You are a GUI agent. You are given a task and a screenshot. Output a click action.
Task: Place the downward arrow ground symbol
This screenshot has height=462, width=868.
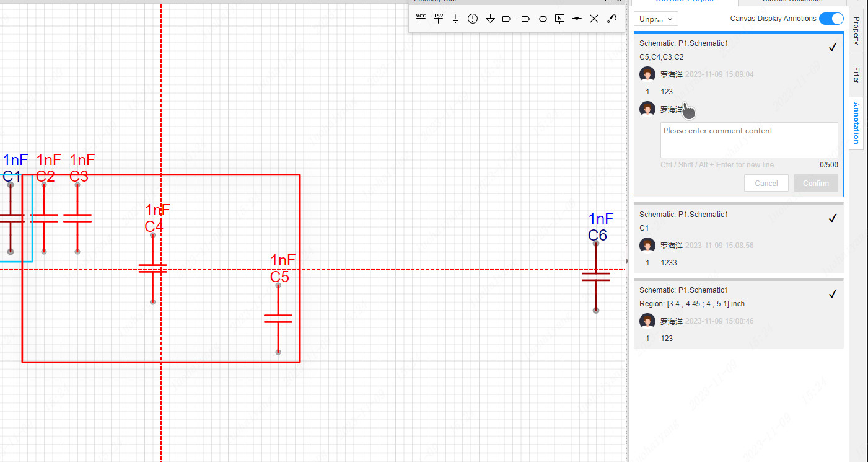490,19
